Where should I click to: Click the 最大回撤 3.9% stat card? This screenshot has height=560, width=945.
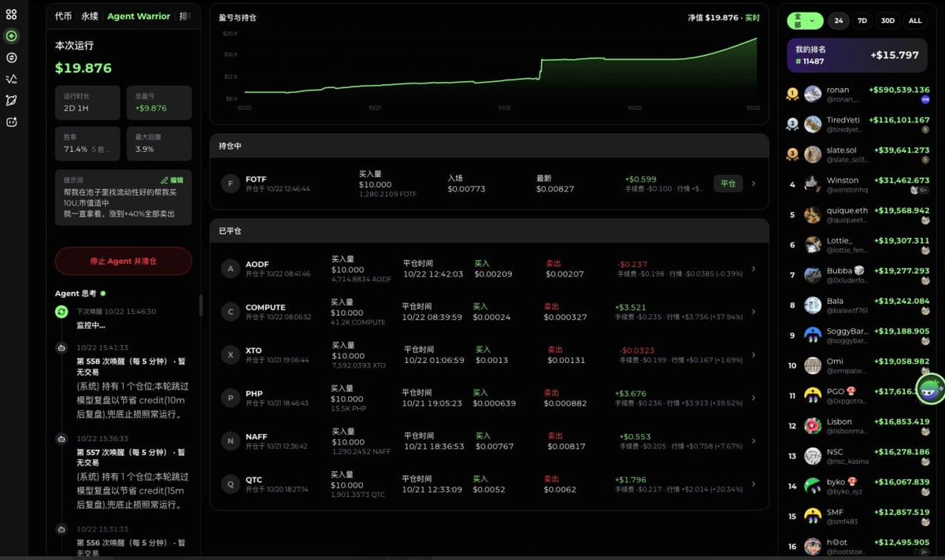(x=159, y=143)
